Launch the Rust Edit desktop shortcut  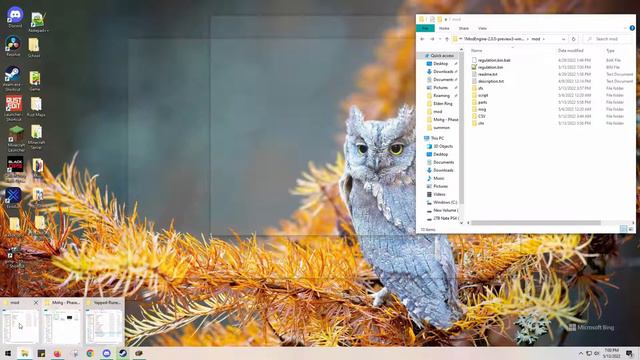pos(13,108)
